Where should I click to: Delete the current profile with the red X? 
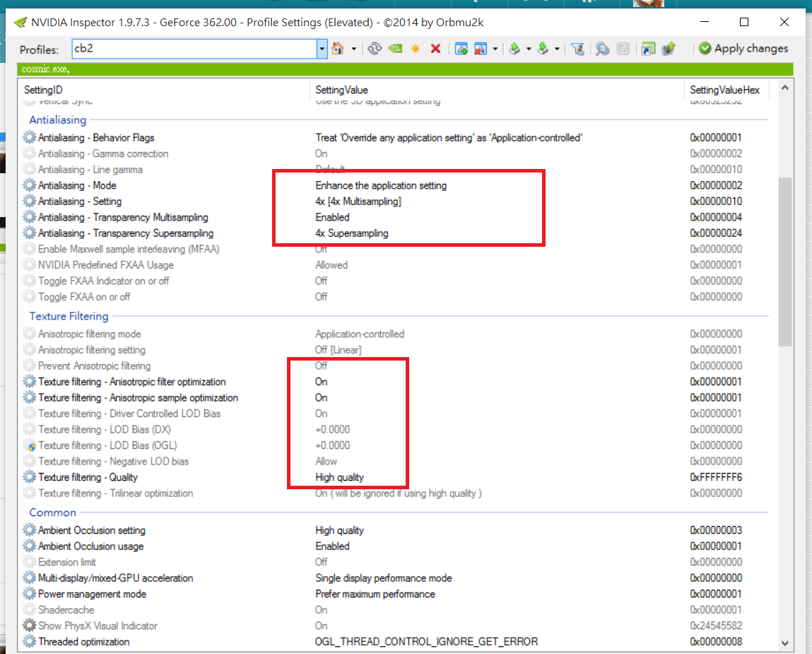point(435,49)
